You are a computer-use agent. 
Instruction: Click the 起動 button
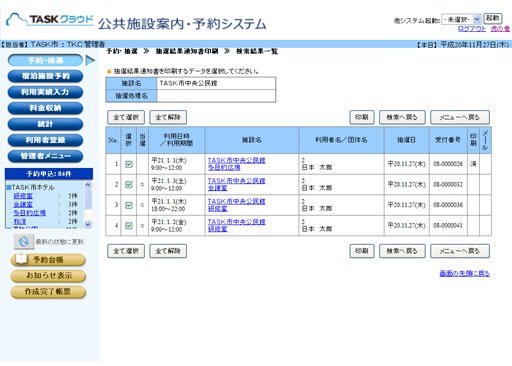pos(493,18)
